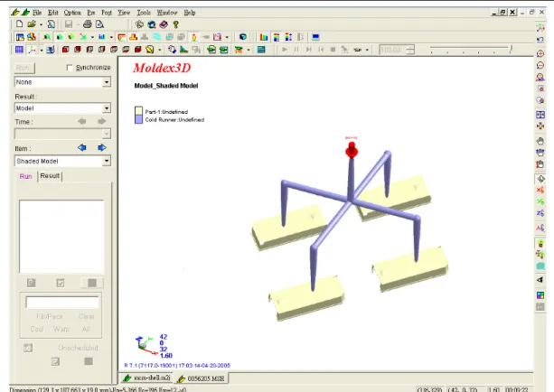Click the grid display icon
This screenshot has height=392, width=554.
tap(19, 50)
